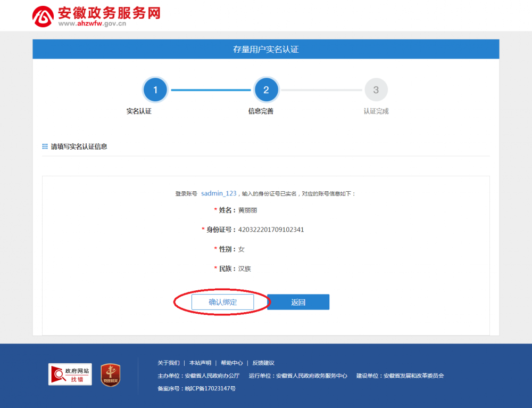Viewport: 532px width, 408px height.
Task: Click the step 2 numbered circle
Action: point(266,90)
